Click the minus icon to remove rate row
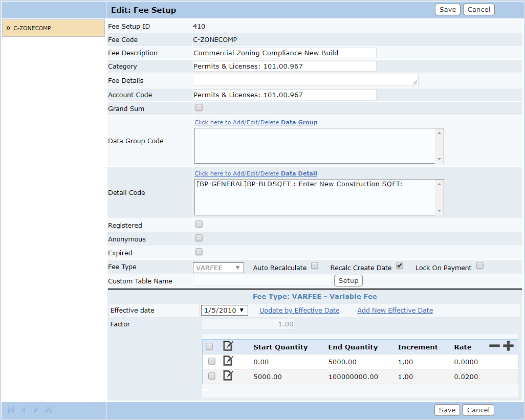Viewport: 525px width, 420px height. click(494, 346)
